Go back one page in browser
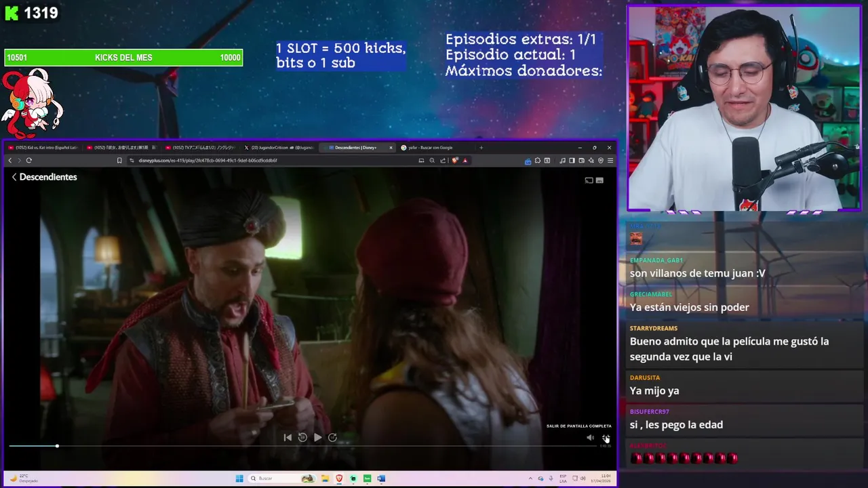Screen dimensions: 868x488 9,161
